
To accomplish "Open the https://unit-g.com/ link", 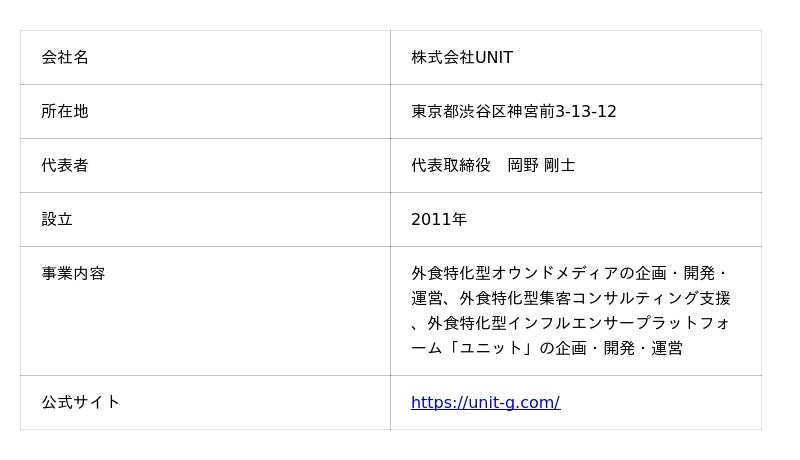I will pyautogui.click(x=485, y=403).
